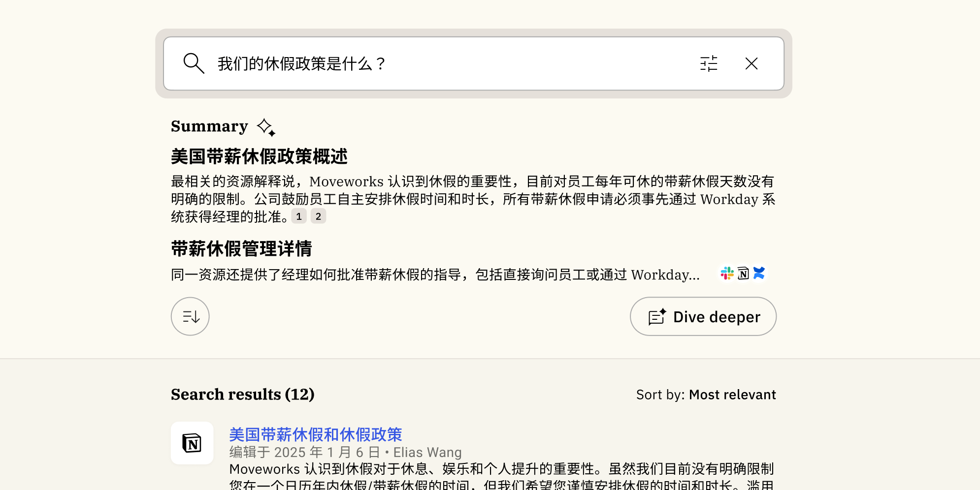Image resolution: width=980 pixels, height=490 pixels.
Task: Click the magnifying glass search icon
Action: (x=193, y=63)
